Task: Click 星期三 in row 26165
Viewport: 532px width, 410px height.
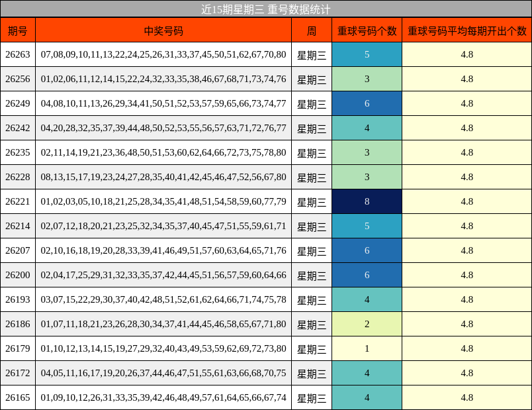Action: [x=312, y=398]
